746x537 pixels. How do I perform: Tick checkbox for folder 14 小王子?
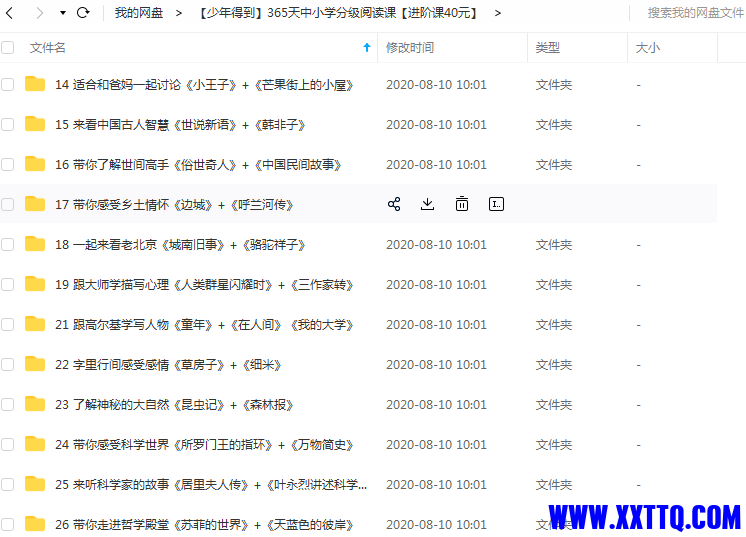[8, 85]
